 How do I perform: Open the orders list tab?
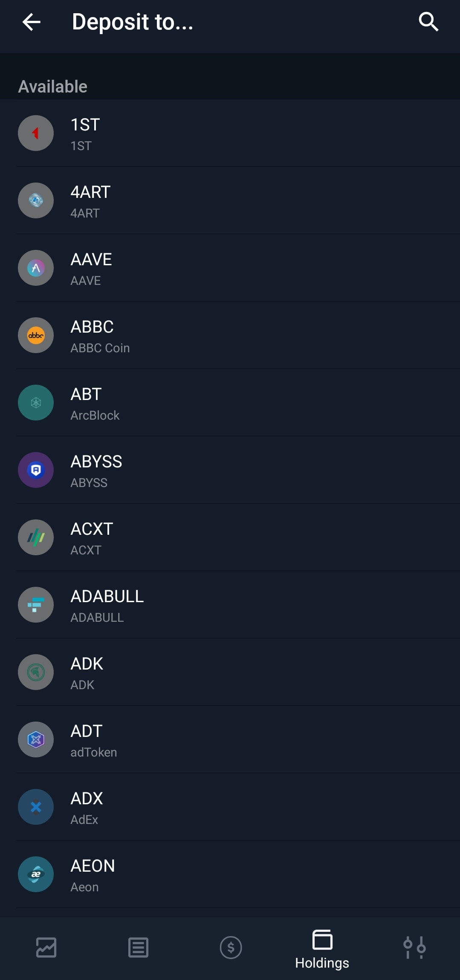coord(138,948)
